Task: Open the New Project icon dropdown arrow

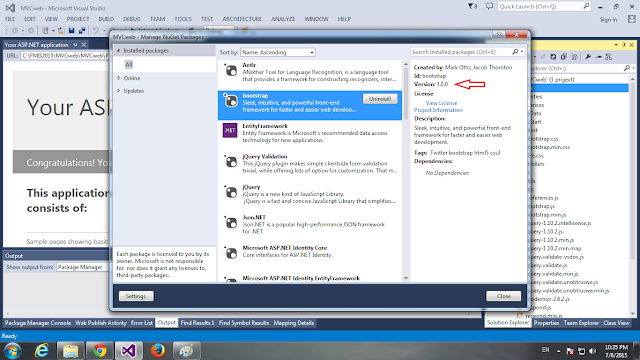Action: [x=52, y=31]
